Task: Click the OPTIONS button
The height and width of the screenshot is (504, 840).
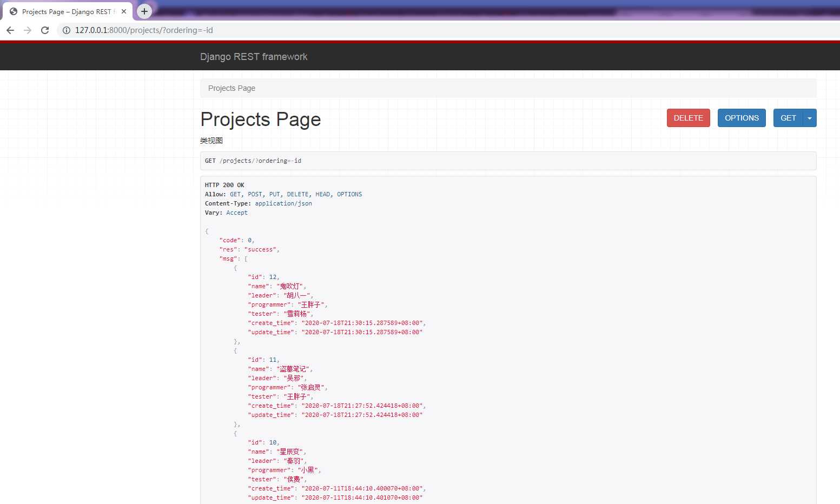Action: pos(742,118)
